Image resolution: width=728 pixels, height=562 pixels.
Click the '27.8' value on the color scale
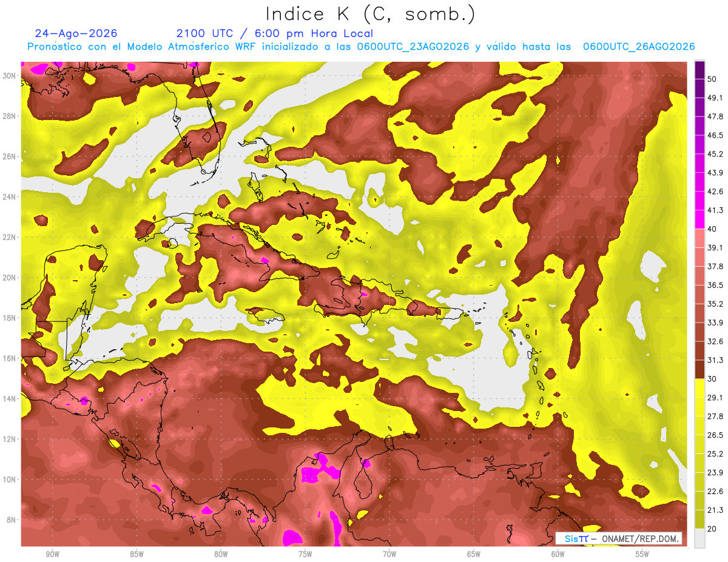point(716,416)
